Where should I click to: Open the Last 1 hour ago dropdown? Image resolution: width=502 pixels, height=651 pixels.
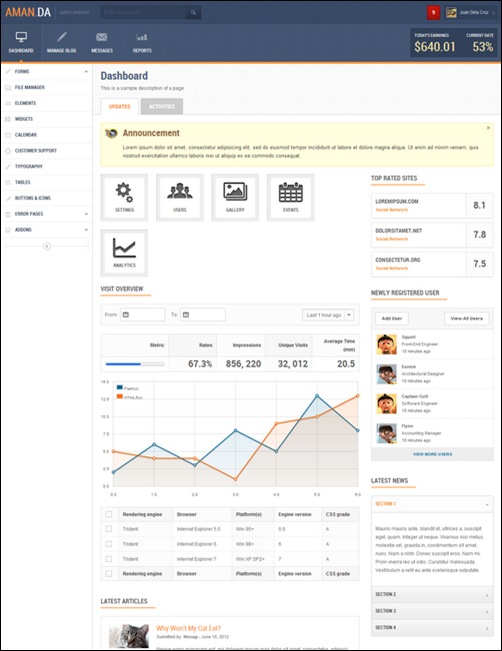328,315
